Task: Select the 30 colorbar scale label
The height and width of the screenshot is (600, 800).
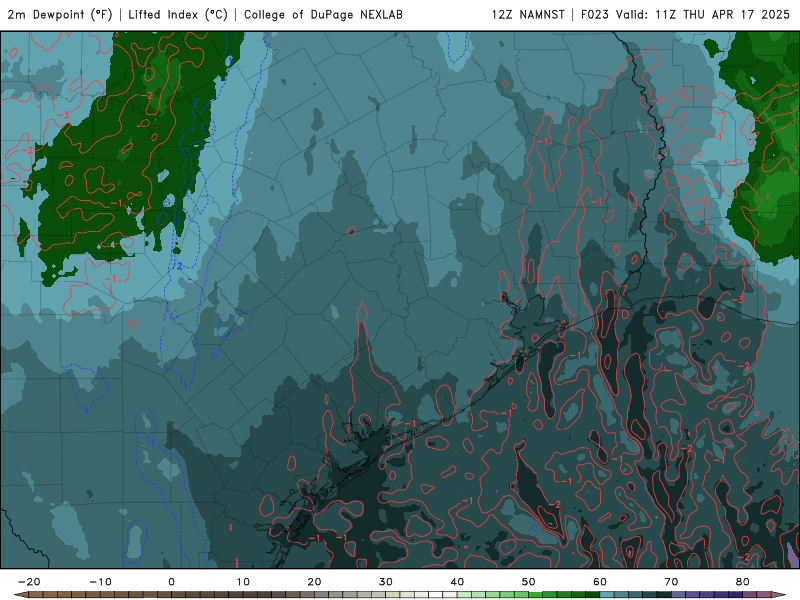Action: [x=386, y=582]
